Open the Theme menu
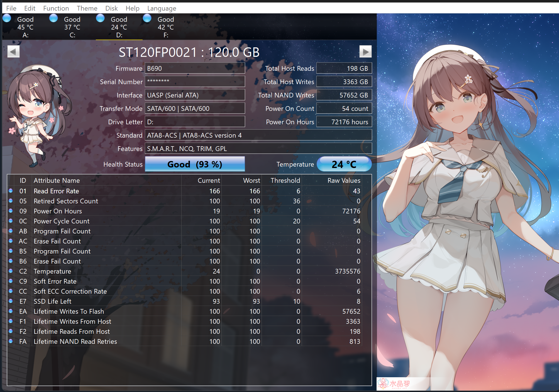The height and width of the screenshot is (392, 559). (x=87, y=8)
